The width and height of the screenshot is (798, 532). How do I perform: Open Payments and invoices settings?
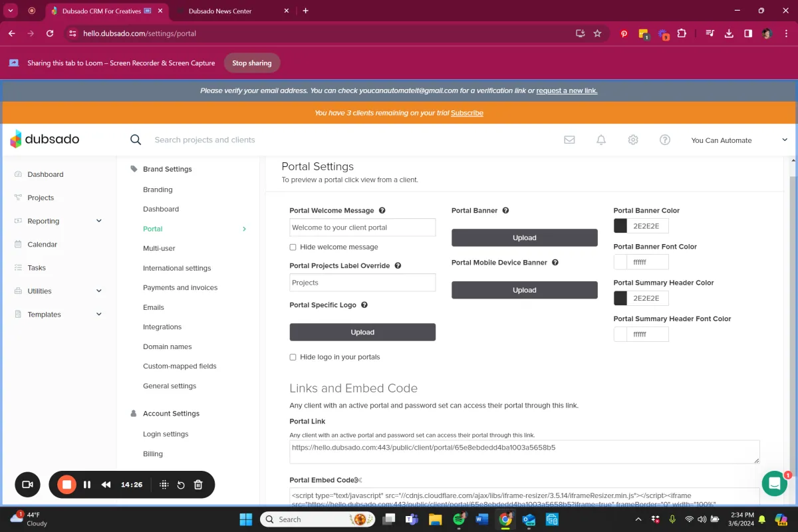point(180,287)
